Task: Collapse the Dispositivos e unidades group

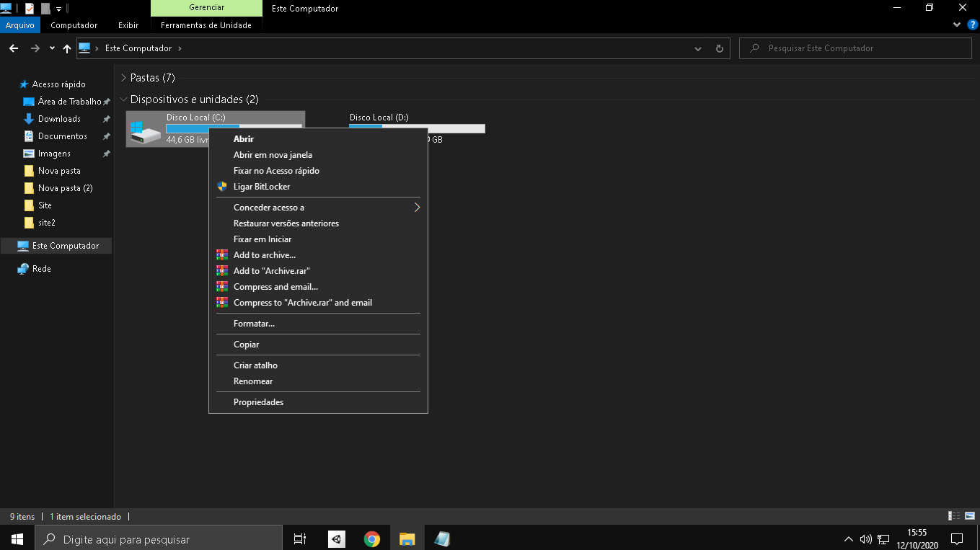Action: point(123,99)
